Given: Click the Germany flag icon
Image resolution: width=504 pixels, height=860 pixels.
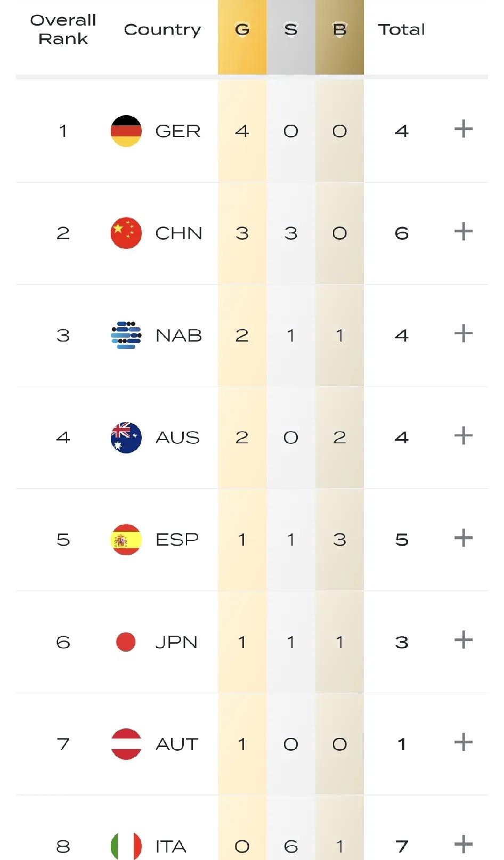Looking at the screenshot, I should click(x=126, y=131).
